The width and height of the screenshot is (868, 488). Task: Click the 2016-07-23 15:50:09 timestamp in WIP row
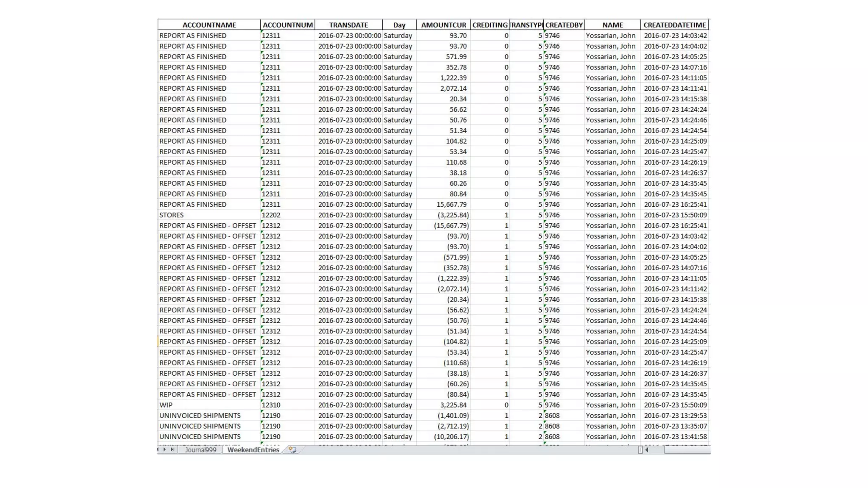point(675,405)
